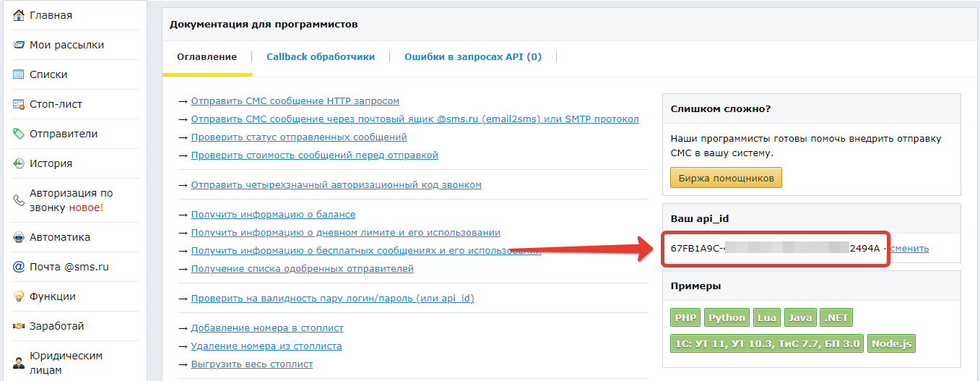Open Проверить стоимость сообщений перед отправкой
Viewport: 980px width, 381px height.
click(314, 155)
